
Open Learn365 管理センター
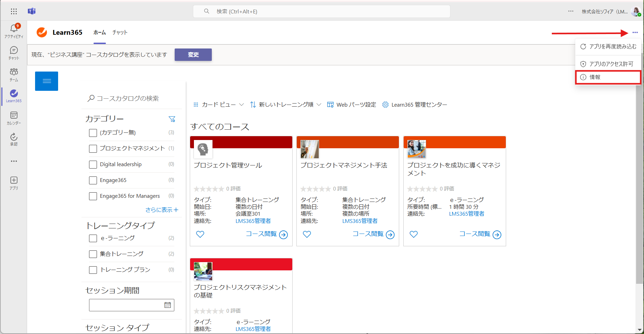[x=415, y=105]
